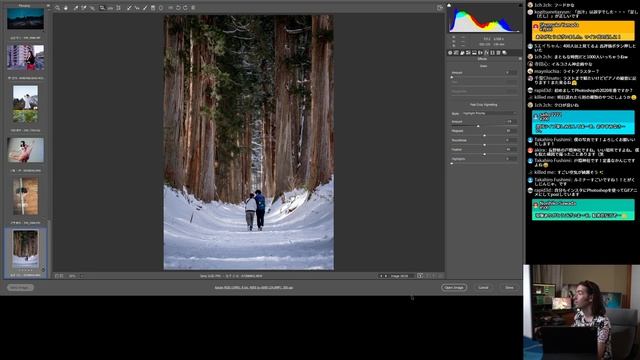Image resolution: width=640 pixels, height=360 pixels.
Task: Select the Targeted Adjustment tool
Action: pyautogui.click(x=92, y=8)
